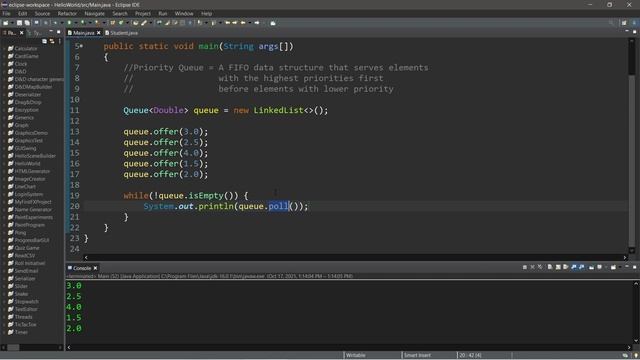The width and height of the screenshot is (640, 360).
Task: Select the Timer project
Action: click(x=21, y=332)
